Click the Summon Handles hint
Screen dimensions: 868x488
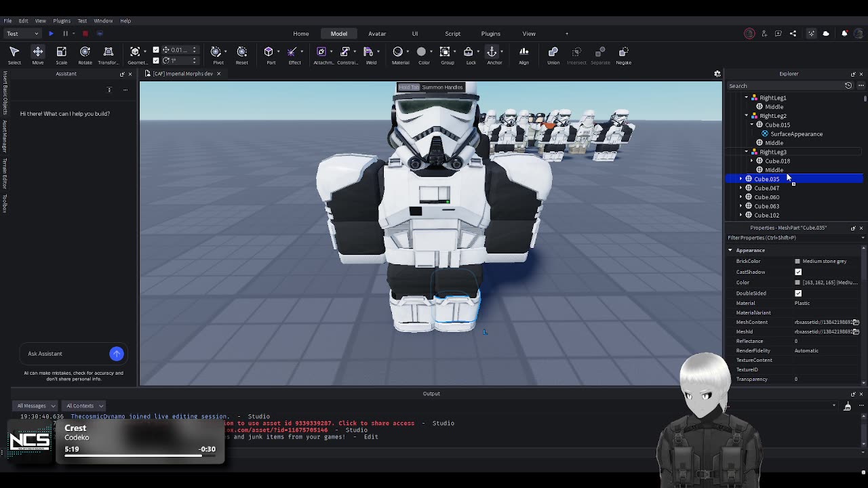pyautogui.click(x=431, y=87)
